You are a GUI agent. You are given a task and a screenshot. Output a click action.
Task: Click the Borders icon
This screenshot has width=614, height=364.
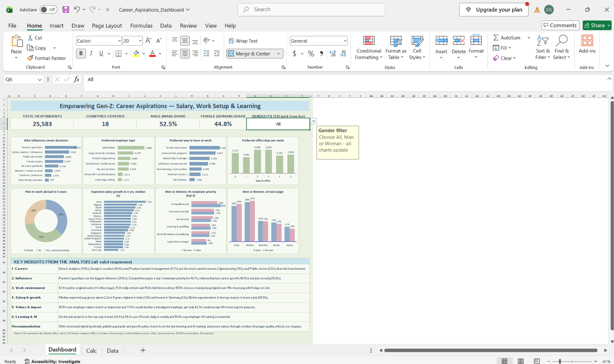(x=118, y=53)
